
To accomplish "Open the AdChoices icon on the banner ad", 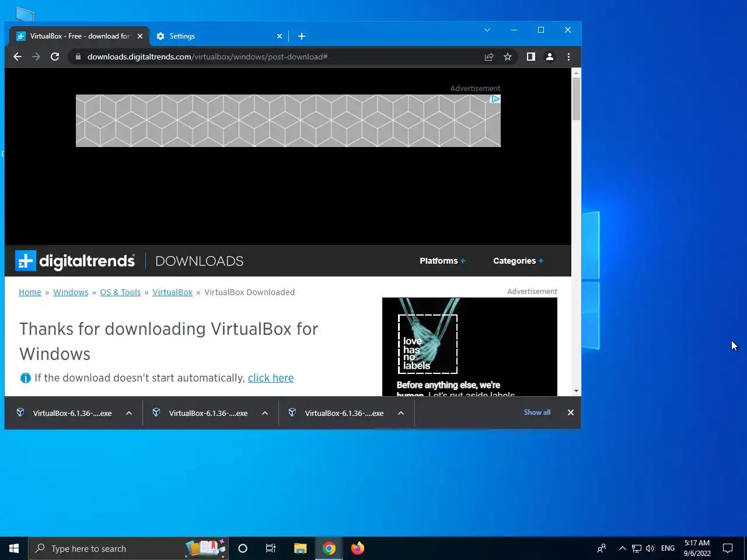I will 495,99.
